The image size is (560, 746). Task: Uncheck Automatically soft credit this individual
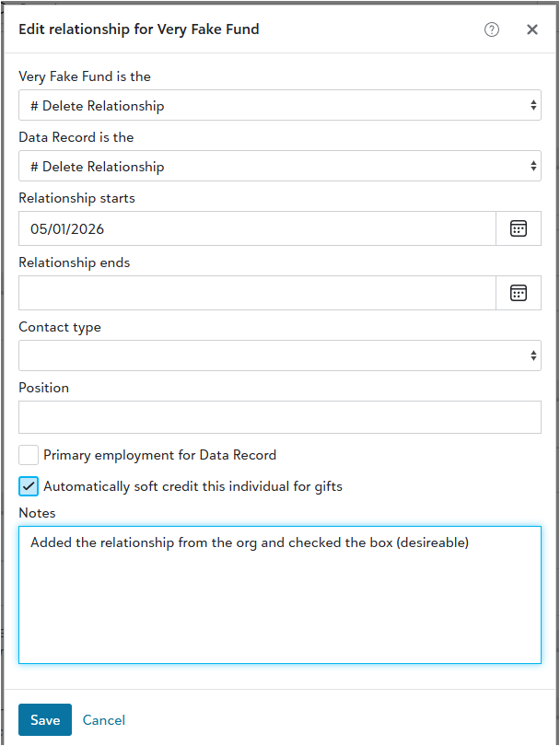[x=29, y=486]
